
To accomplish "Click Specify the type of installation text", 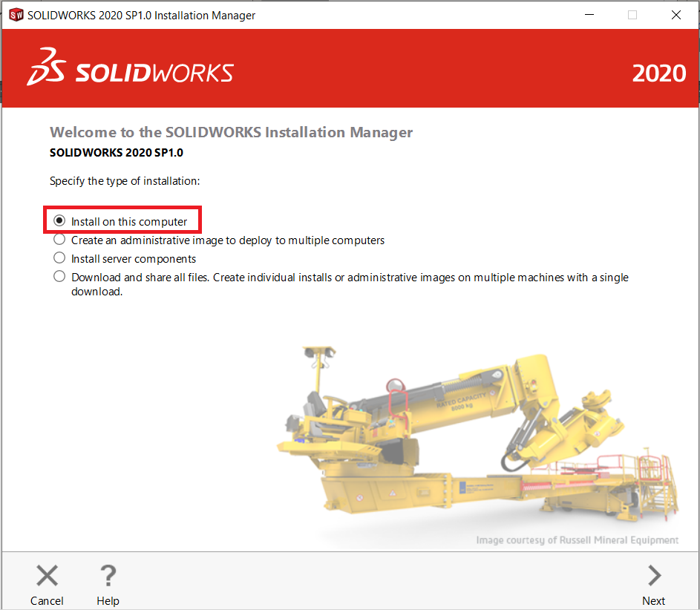I will [125, 181].
